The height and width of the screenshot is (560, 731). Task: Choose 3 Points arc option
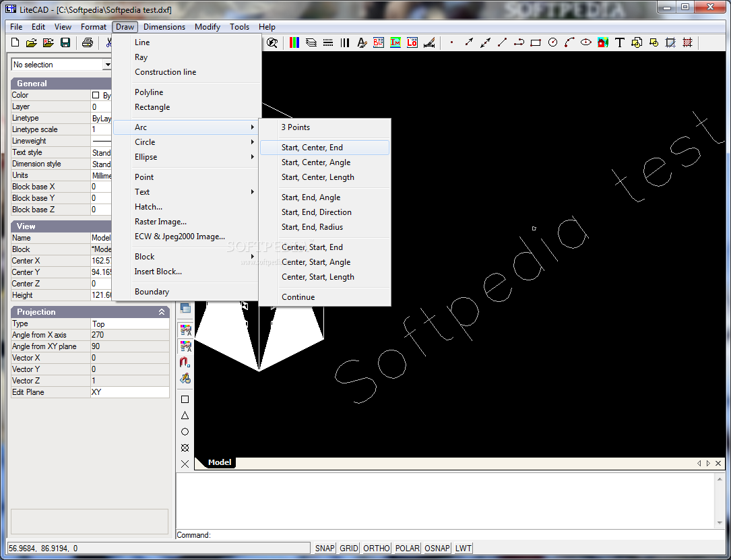click(325, 128)
